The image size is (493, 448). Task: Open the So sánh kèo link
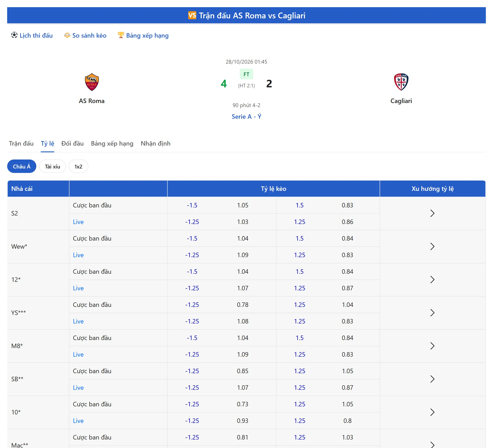tap(89, 35)
